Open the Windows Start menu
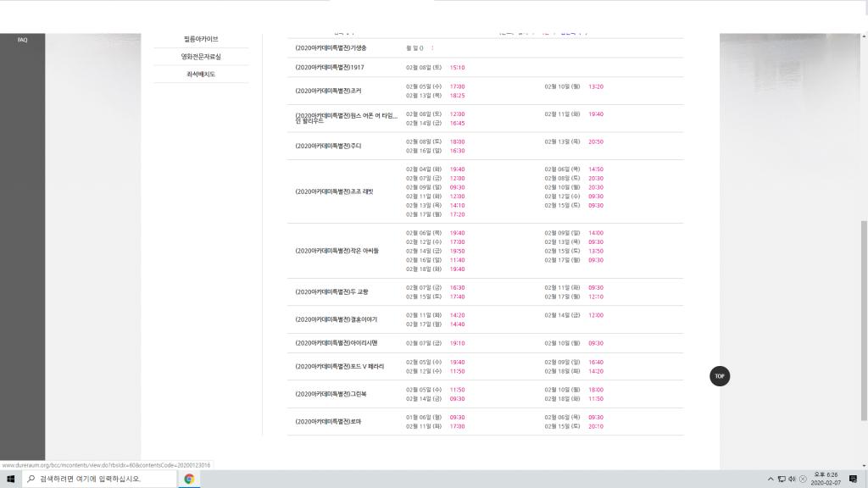Viewport: 868px width, 488px height. [10, 480]
